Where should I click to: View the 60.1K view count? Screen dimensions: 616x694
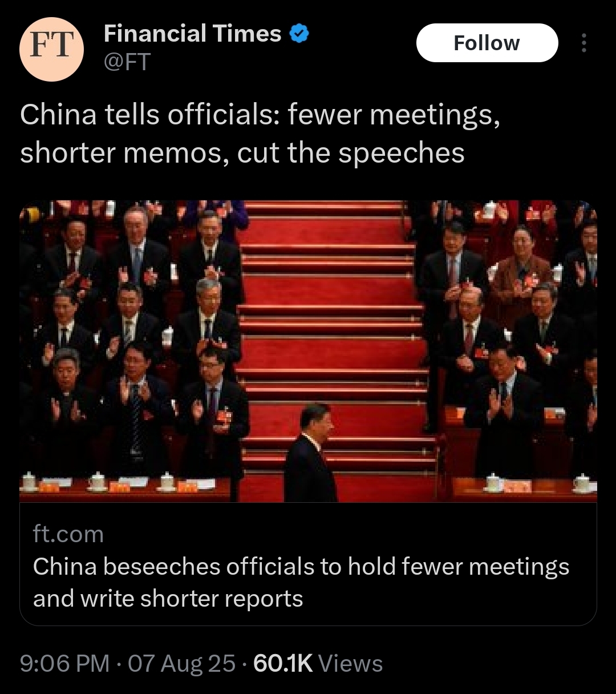coord(283,664)
